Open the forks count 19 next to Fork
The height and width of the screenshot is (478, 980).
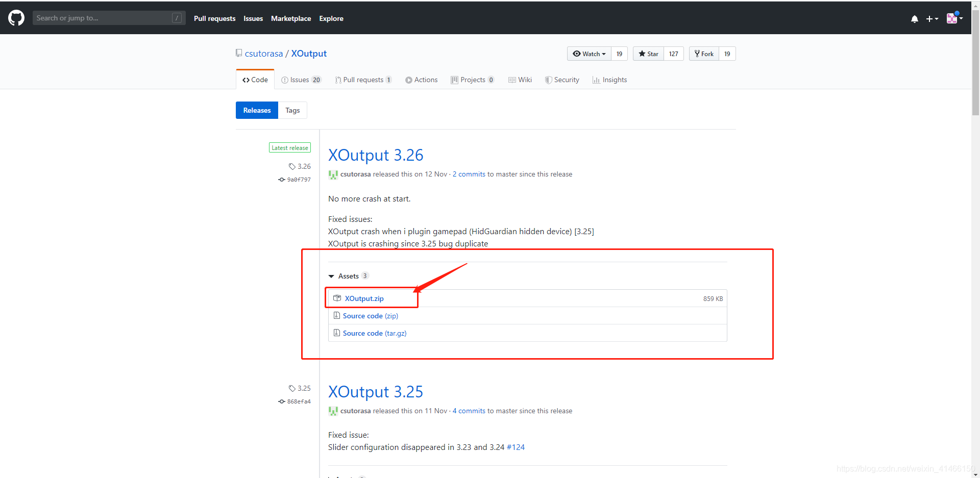(x=727, y=54)
